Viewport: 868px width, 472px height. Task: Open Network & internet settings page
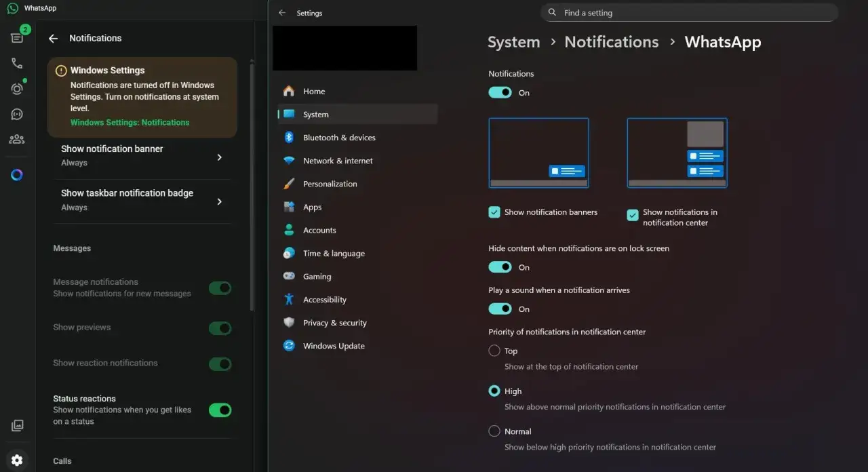pyautogui.click(x=357, y=161)
